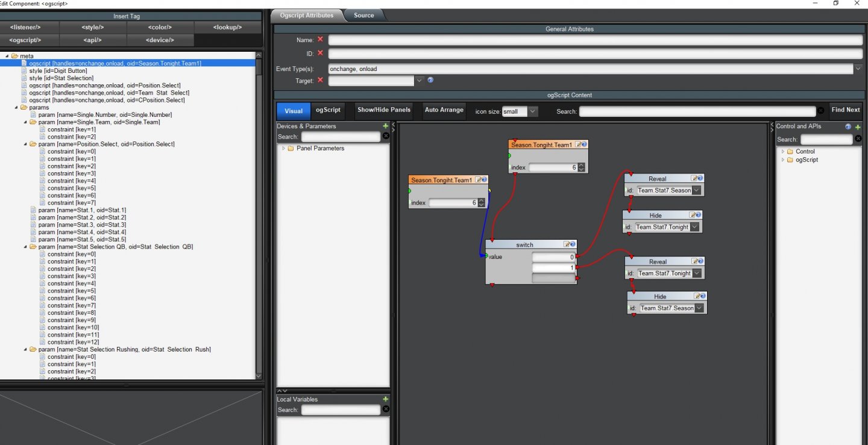Image resolution: width=868 pixels, height=445 pixels.
Task: Clear the Name attribute with its red X
Action: tap(320, 40)
